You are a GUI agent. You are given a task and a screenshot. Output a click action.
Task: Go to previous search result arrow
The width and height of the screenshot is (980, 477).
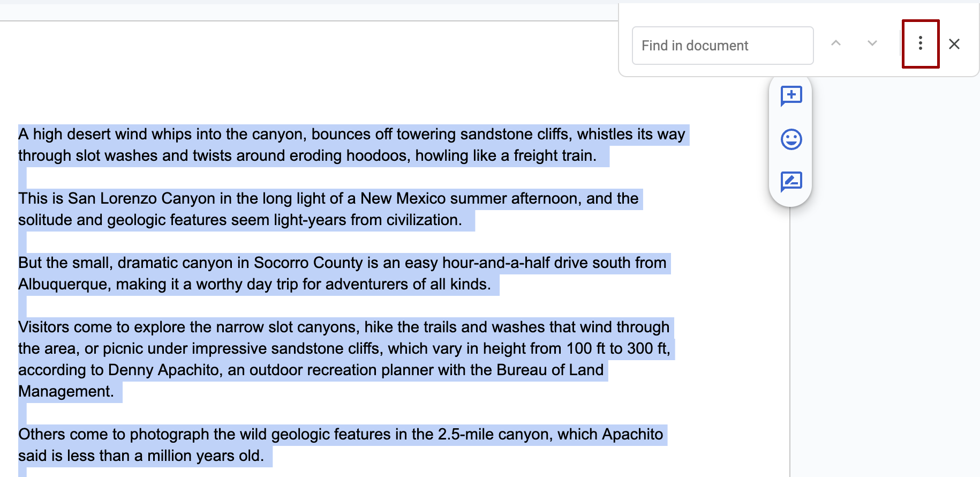pyautogui.click(x=835, y=43)
